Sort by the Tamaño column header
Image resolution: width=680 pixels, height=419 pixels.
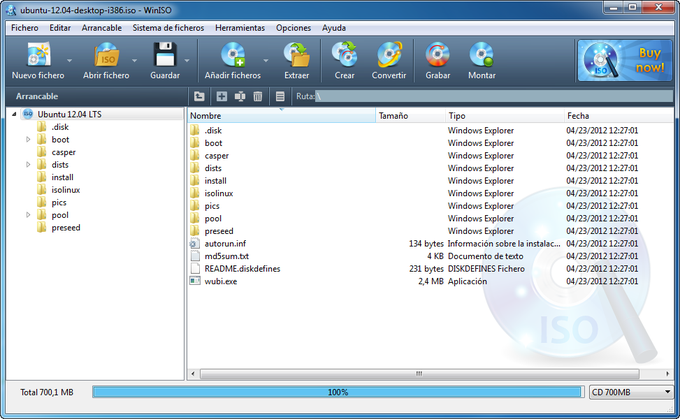pos(410,116)
